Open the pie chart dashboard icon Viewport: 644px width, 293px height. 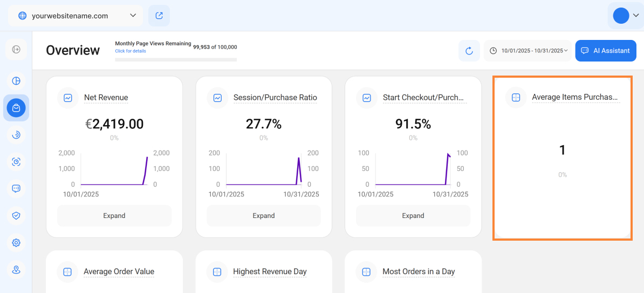tap(16, 81)
